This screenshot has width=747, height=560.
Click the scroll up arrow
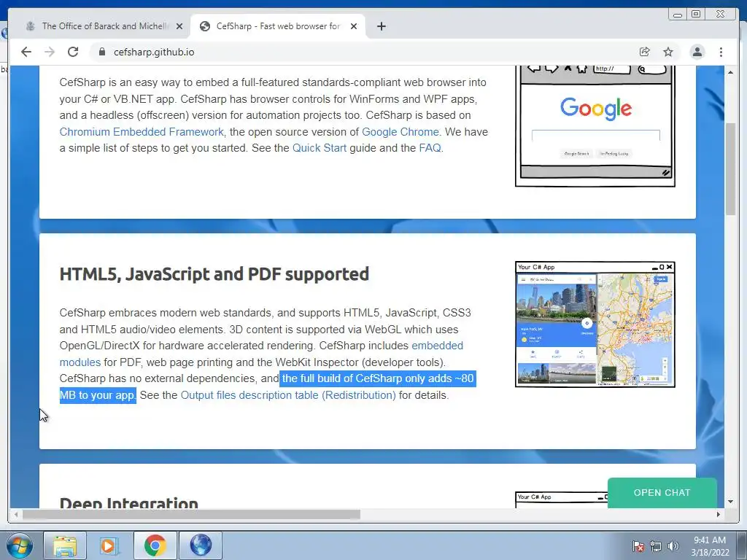730,72
